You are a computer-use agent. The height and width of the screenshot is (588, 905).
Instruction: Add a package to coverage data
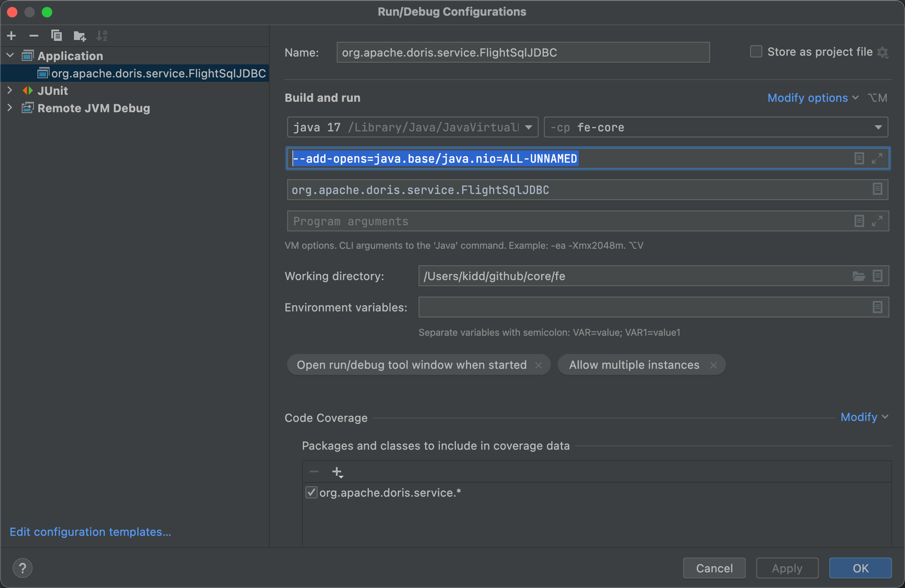(337, 472)
